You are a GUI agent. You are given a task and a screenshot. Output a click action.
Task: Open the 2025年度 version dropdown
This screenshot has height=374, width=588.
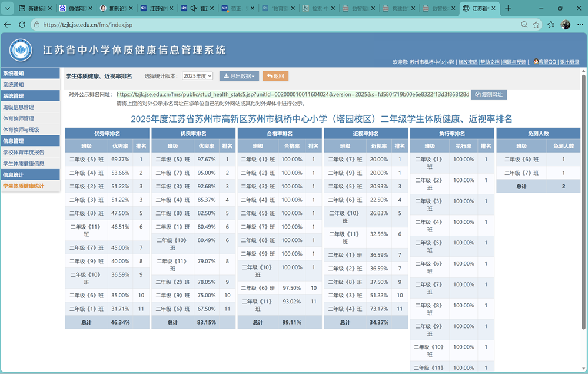click(198, 76)
